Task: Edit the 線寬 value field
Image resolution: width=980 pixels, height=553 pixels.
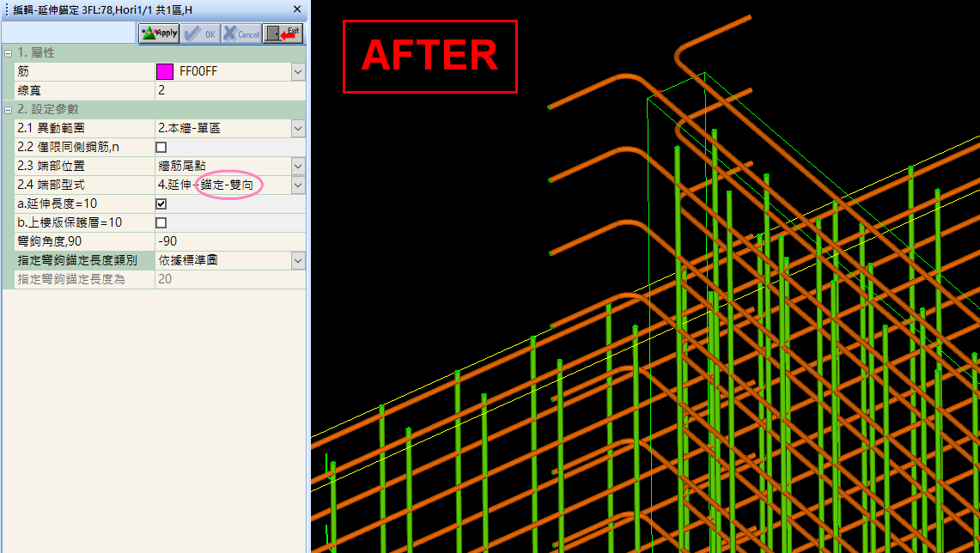Action: coord(230,91)
